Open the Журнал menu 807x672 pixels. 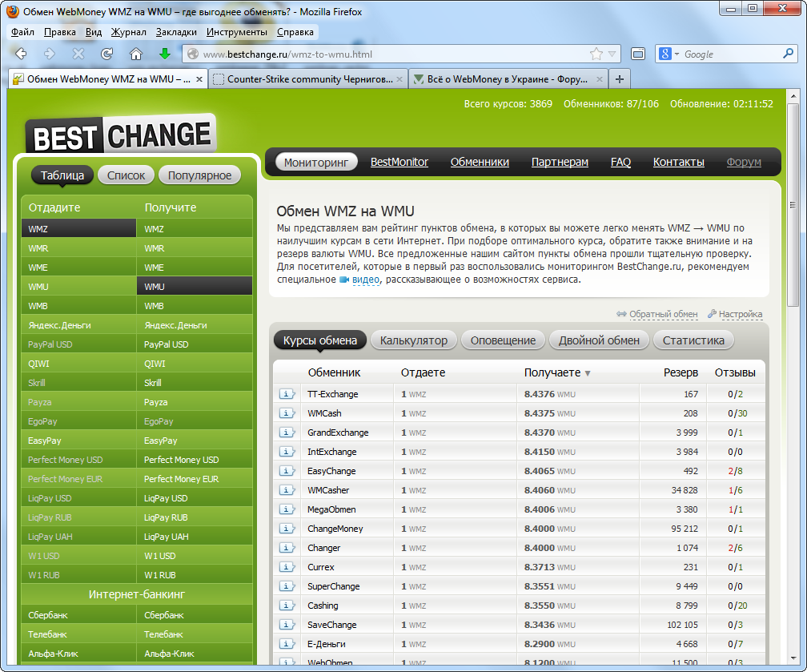coord(129,32)
